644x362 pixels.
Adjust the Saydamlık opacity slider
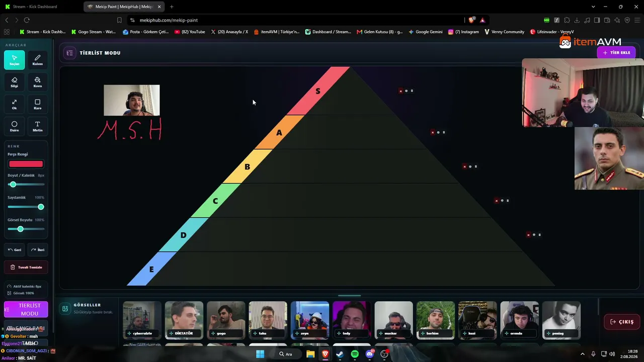click(26, 207)
